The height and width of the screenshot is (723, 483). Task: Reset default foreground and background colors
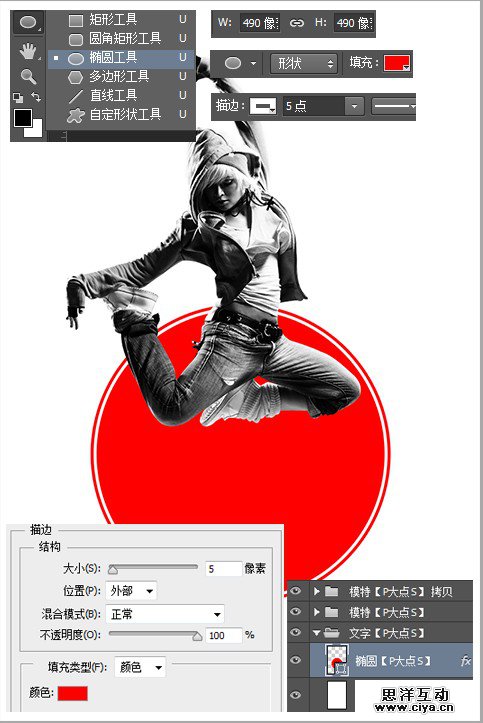(18, 97)
